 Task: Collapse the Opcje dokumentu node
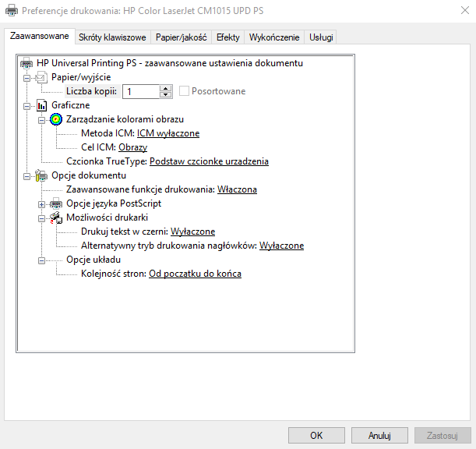pos(26,176)
